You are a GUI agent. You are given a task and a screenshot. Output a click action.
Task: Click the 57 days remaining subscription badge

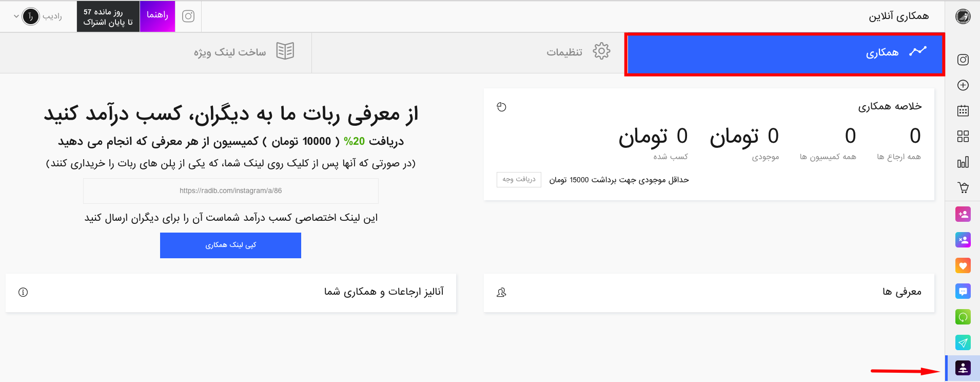(x=108, y=16)
